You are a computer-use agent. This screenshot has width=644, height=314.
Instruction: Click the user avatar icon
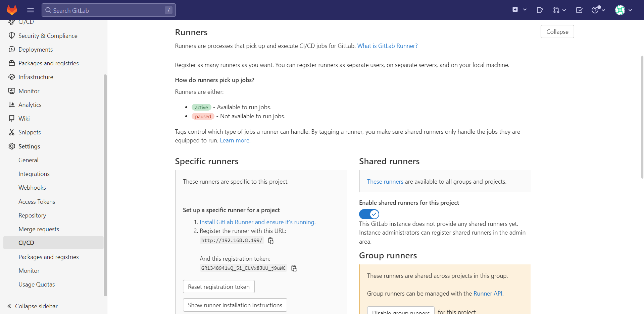click(620, 10)
